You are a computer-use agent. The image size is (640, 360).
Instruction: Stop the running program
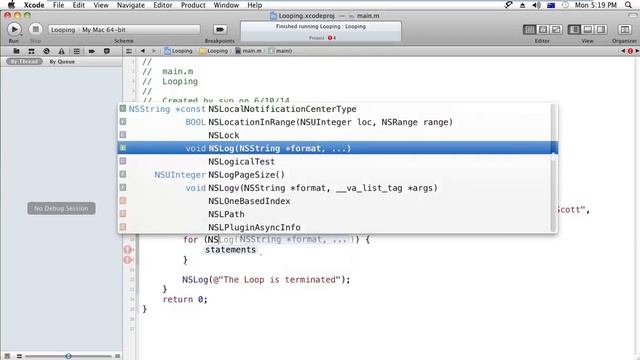(x=36, y=29)
